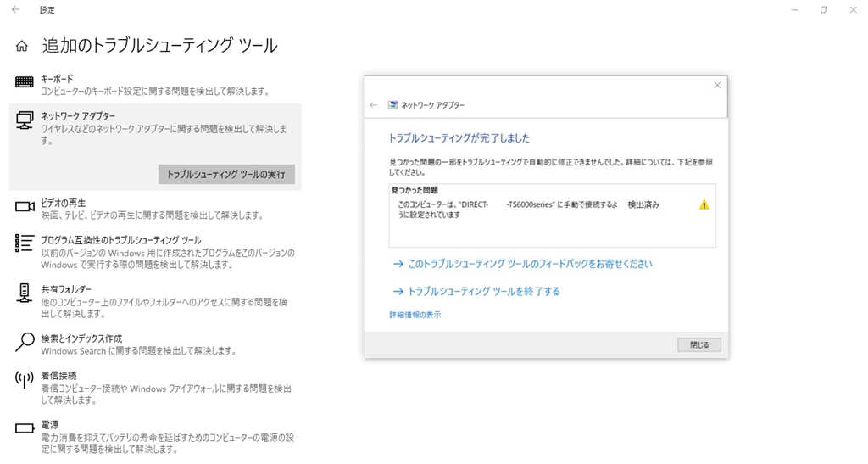868x464 pixels.
Task: Restore down the Settings window
Action: (824, 10)
